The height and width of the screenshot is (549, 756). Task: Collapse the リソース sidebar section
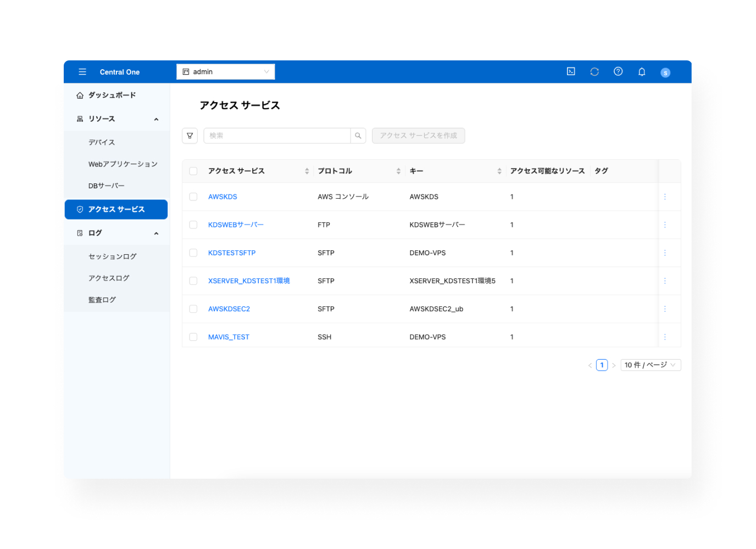tap(156, 119)
